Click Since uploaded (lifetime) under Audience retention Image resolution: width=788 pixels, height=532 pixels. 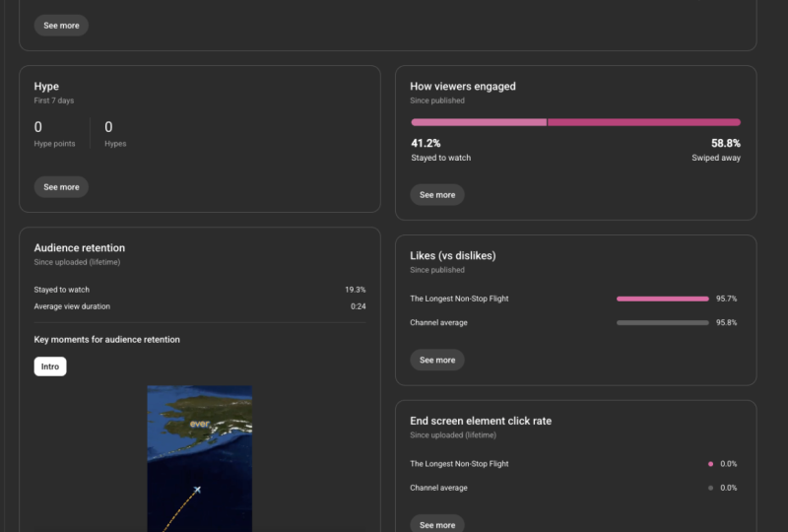click(x=77, y=262)
